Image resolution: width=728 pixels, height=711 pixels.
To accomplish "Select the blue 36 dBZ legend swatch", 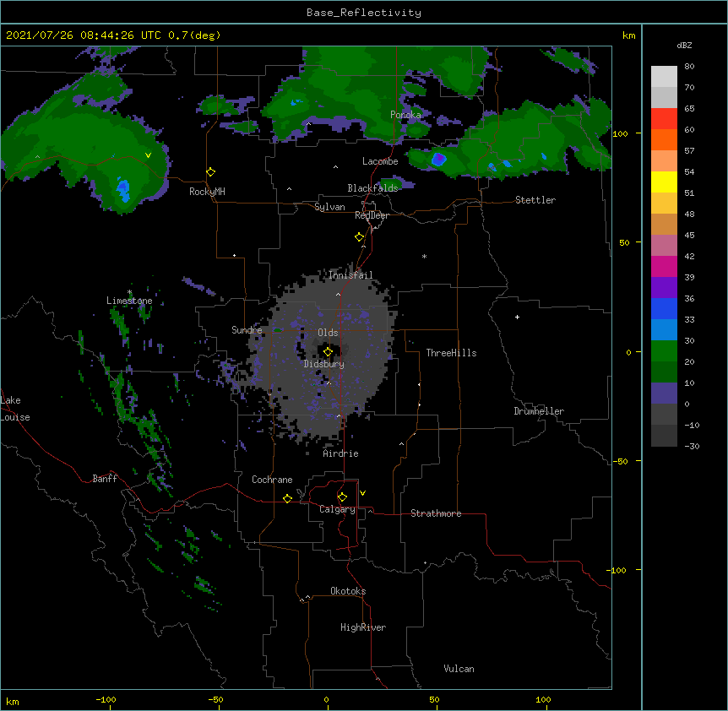I will [x=664, y=308].
